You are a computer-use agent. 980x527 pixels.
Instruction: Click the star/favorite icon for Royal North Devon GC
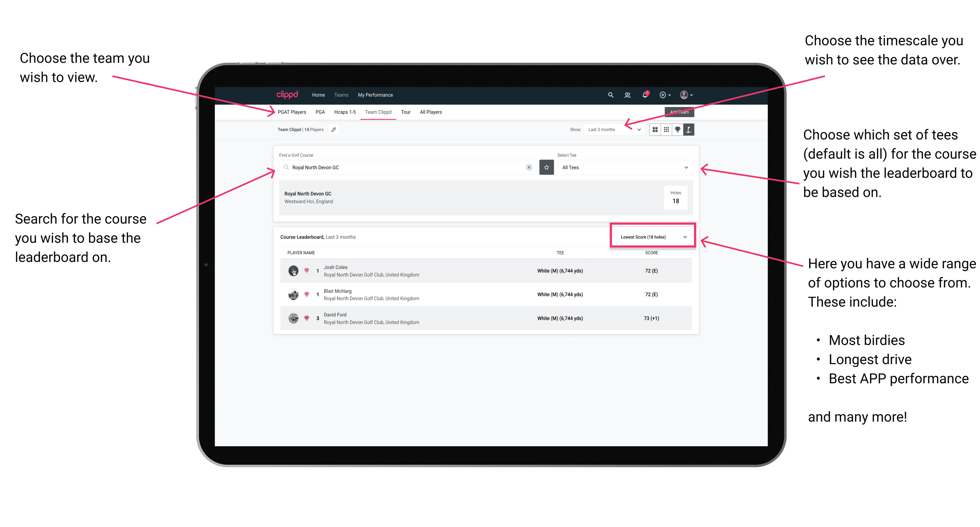tap(546, 168)
